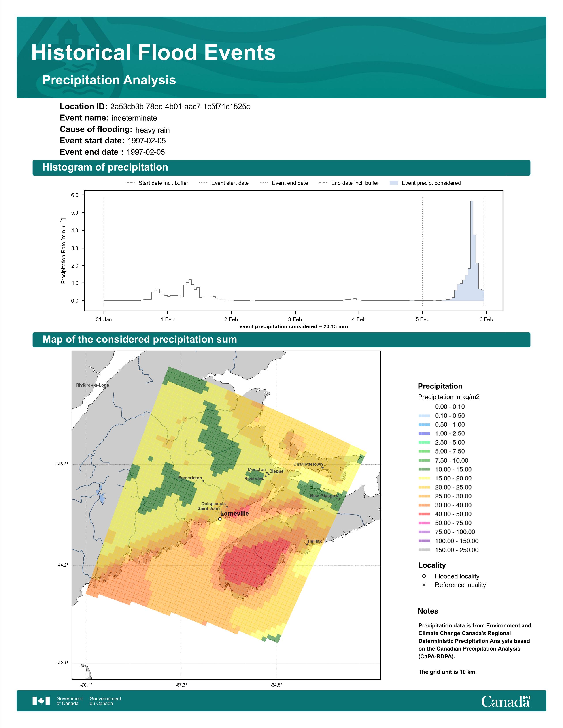Click the Charlottetown map label
This screenshot has height=728, width=563.
tap(308, 464)
